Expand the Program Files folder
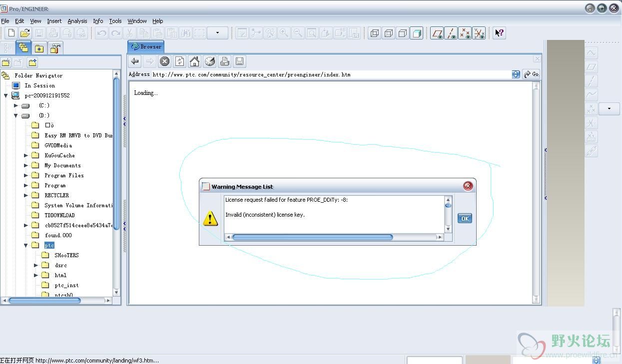 [26, 175]
